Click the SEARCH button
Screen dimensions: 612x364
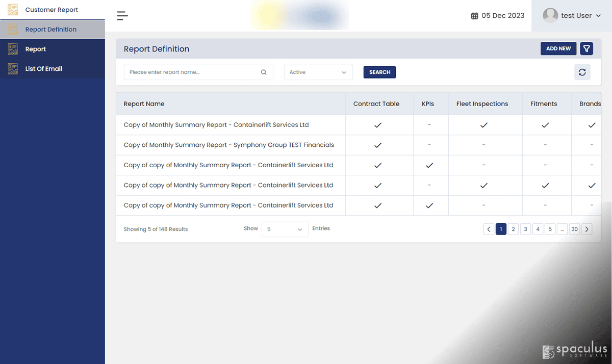(x=379, y=72)
